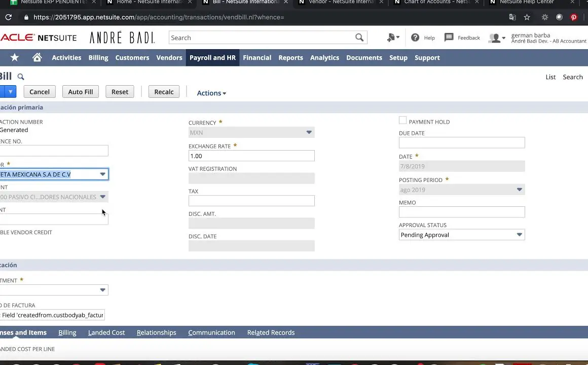Click into the Memo input field
This screenshot has height=365, width=588.
[461, 212]
